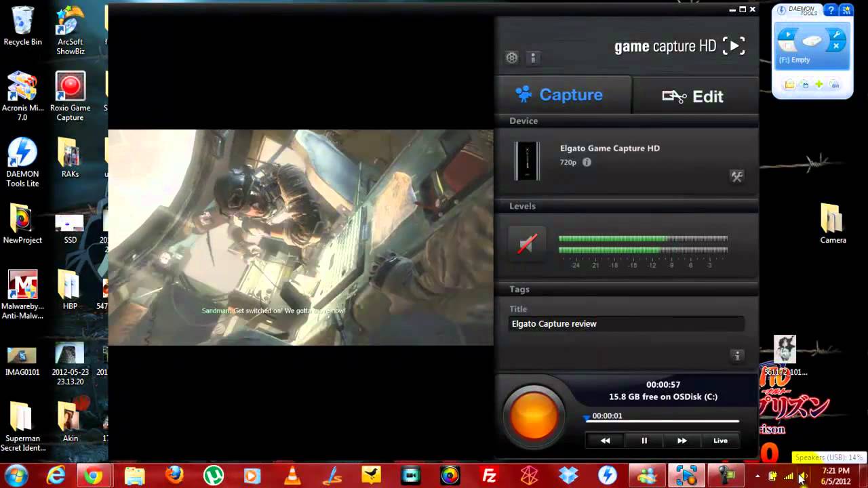This screenshot has width=868, height=488.
Task: Click the green plus in Daemon Tools gadget
Action: click(819, 85)
